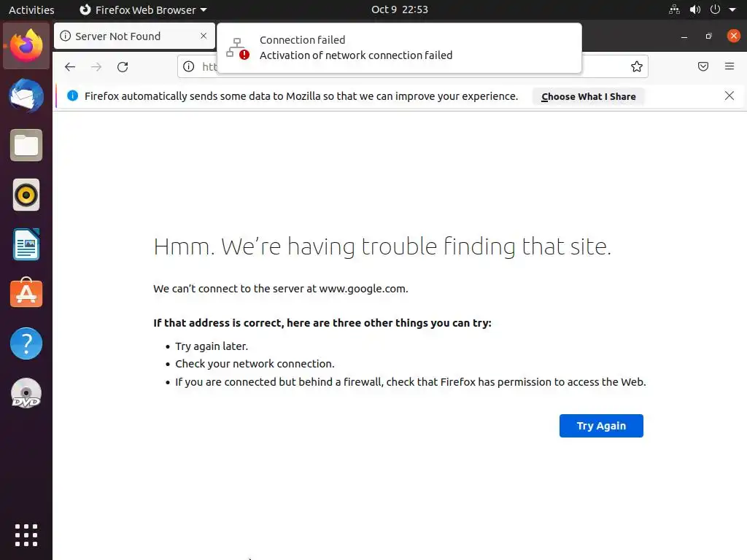Click the info icon on the data notice
747x560 pixels.
click(72, 96)
